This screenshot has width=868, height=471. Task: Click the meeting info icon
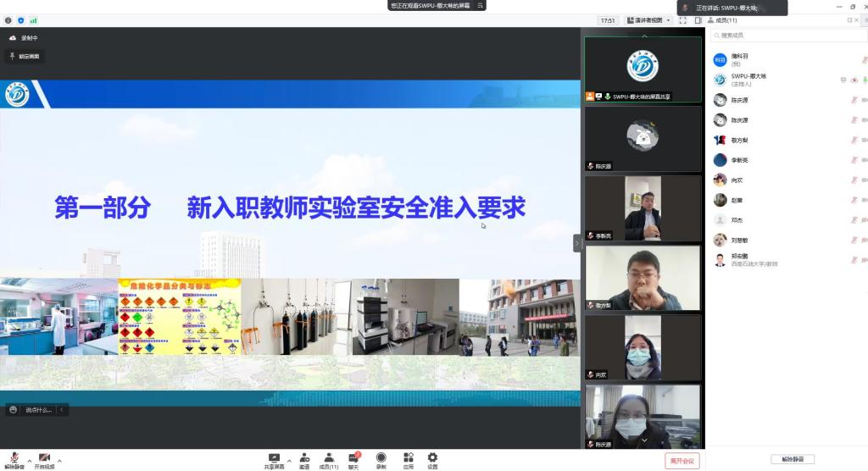(8, 20)
